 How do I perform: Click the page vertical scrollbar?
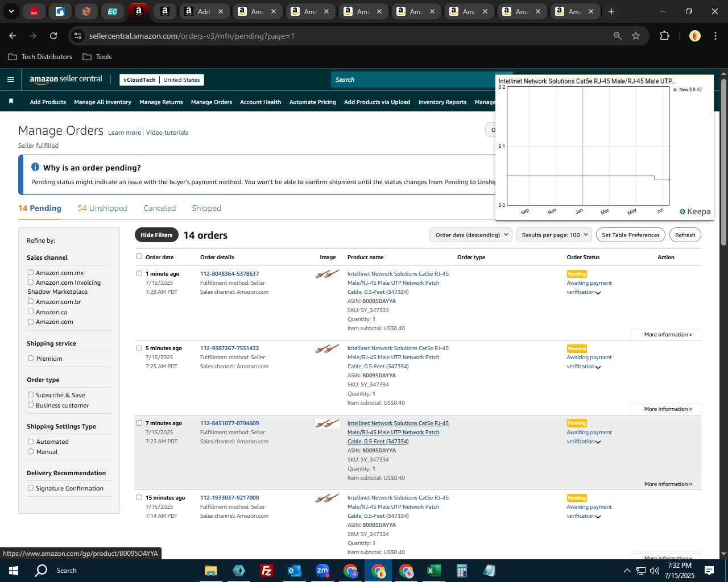tap(723, 162)
